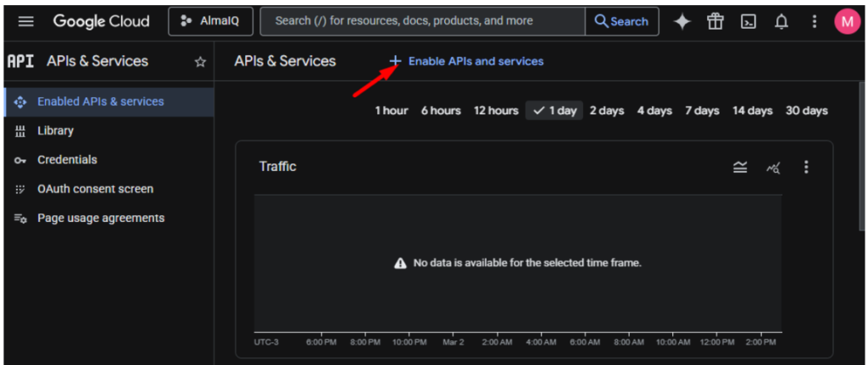Select the 6 hours time range
868x365 pixels.
coord(441,111)
